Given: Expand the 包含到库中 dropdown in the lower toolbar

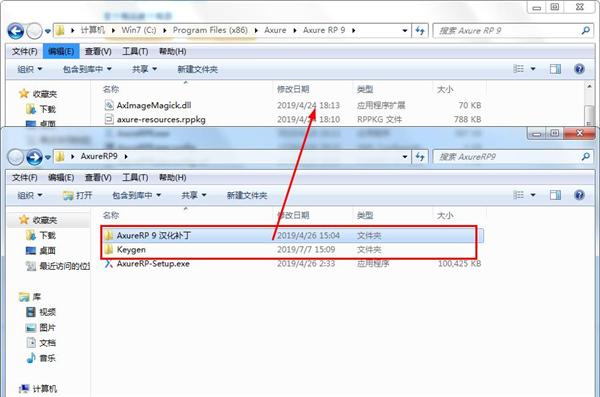Looking at the screenshot, I should coord(136,195).
